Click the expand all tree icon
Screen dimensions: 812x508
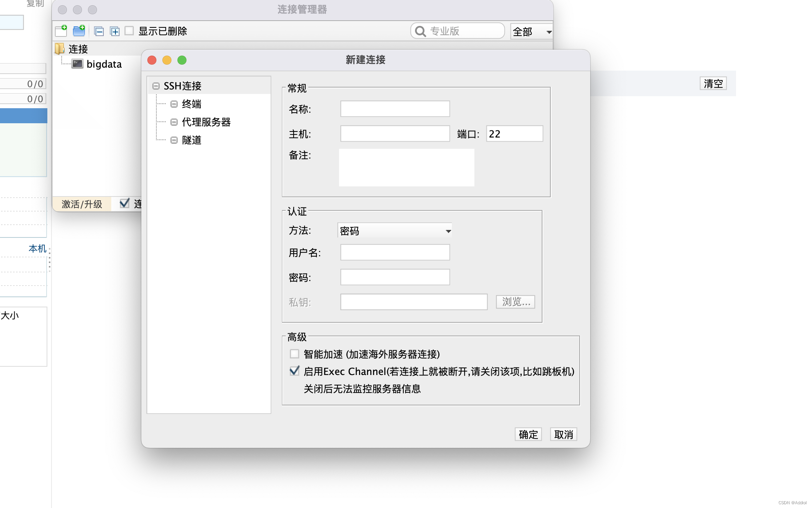(115, 31)
